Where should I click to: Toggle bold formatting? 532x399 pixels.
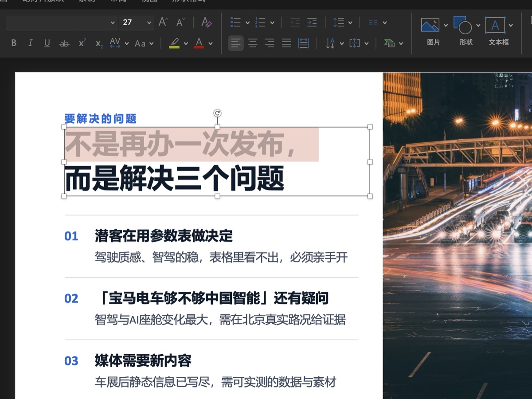click(14, 43)
